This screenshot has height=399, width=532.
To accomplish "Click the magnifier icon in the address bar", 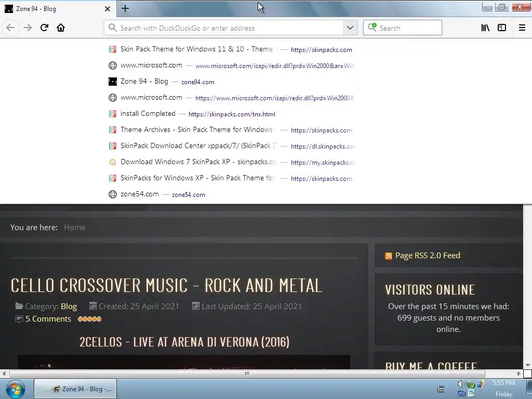I will click(112, 28).
